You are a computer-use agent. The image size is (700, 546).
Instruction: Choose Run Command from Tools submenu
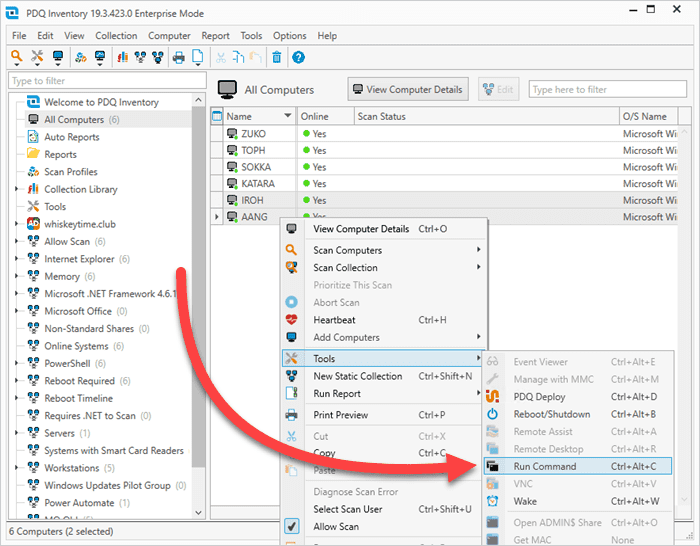[578, 466]
